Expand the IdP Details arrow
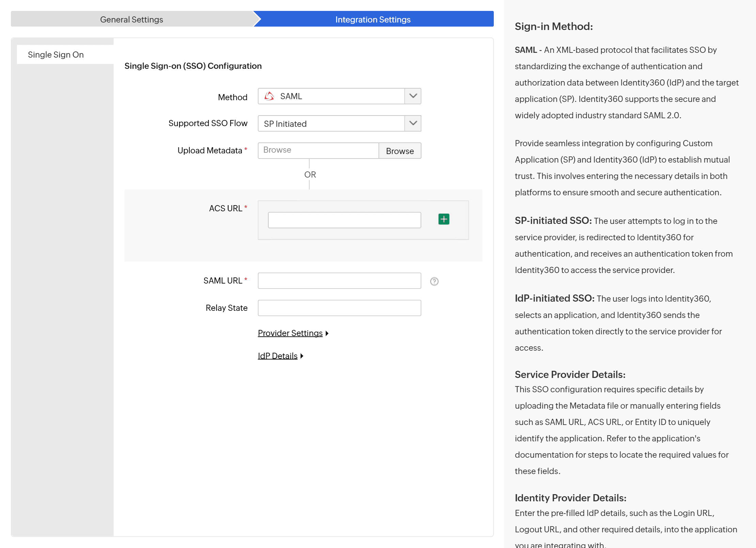 tap(302, 356)
